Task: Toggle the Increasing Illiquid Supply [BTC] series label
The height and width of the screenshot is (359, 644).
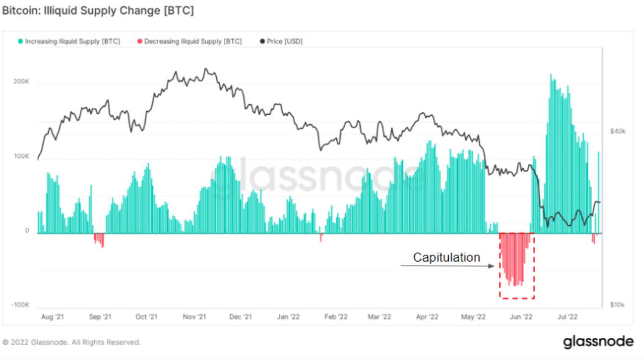Action: 72,41
